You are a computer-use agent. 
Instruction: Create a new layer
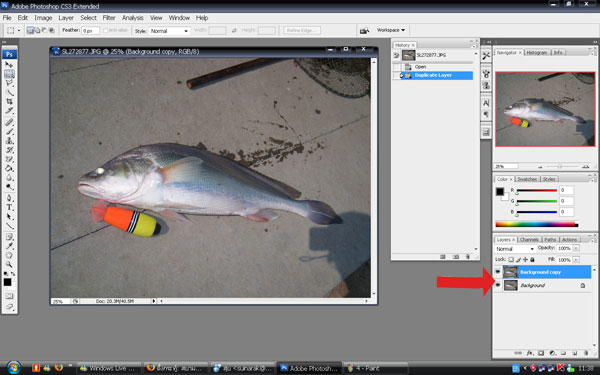click(575, 353)
